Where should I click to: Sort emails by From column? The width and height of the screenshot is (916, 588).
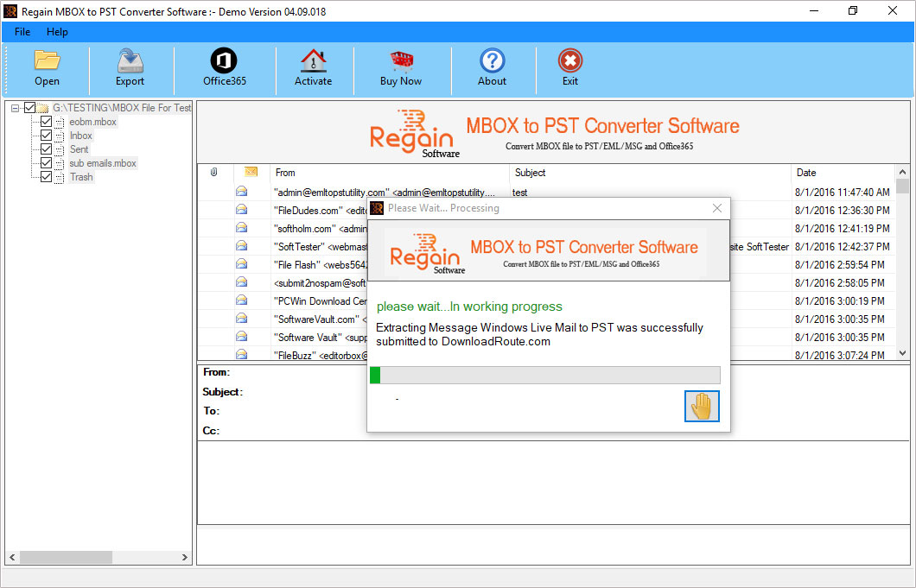coord(390,173)
